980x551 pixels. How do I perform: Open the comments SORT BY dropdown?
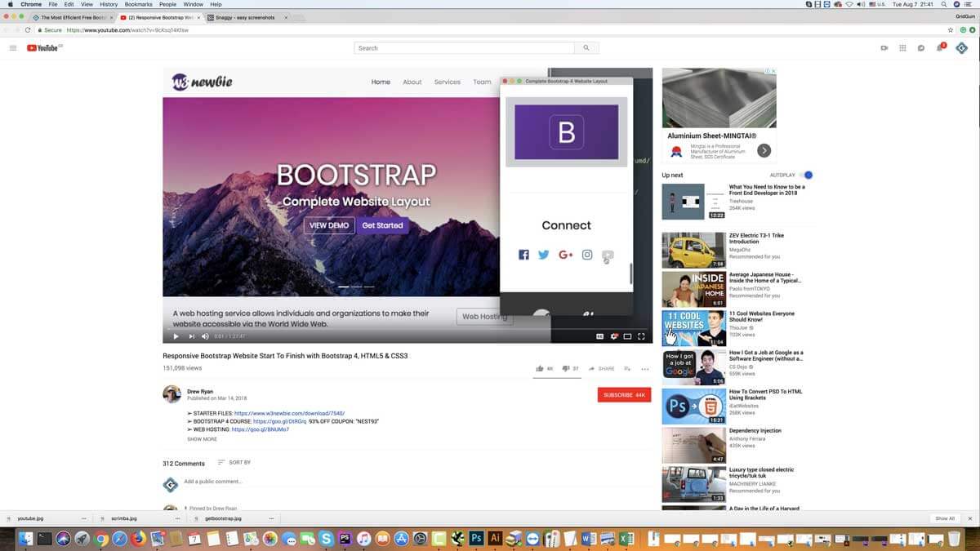[234, 463]
